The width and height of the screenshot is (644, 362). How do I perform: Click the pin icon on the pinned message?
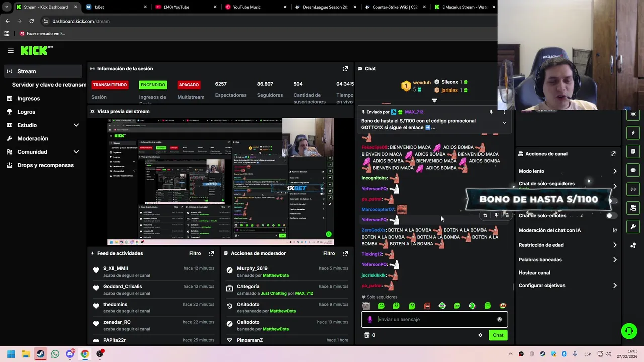[491, 112]
